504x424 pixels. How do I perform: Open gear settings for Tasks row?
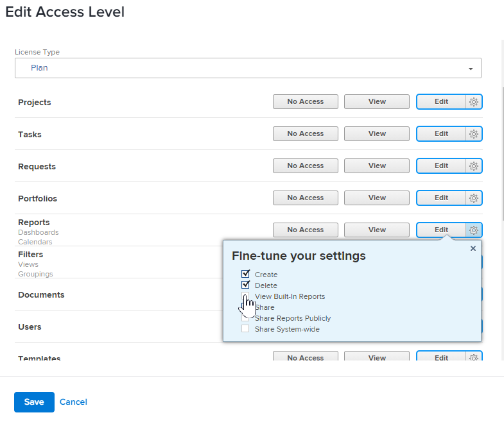pyautogui.click(x=474, y=134)
